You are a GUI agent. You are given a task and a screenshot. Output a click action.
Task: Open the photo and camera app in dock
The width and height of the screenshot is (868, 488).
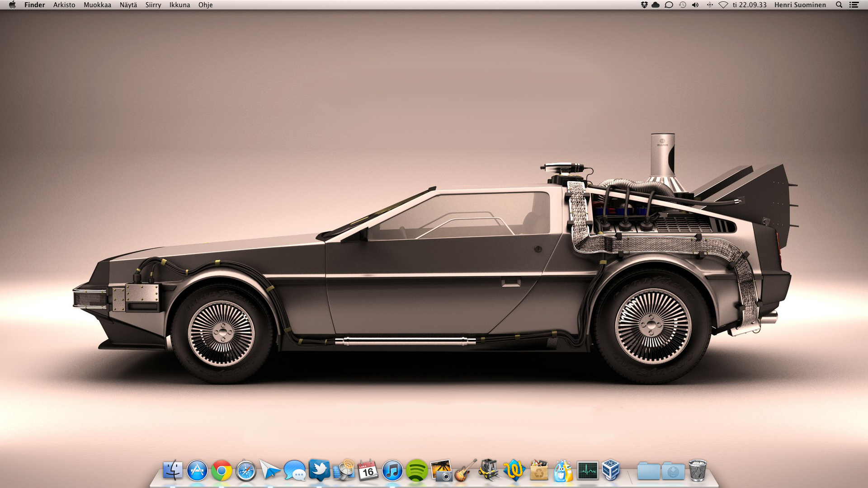(x=441, y=471)
